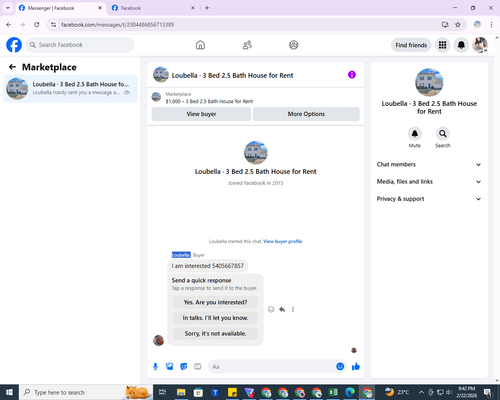The width and height of the screenshot is (500, 400).
Task: Send 'In talks. I'll let you know.' response
Action: [215, 318]
